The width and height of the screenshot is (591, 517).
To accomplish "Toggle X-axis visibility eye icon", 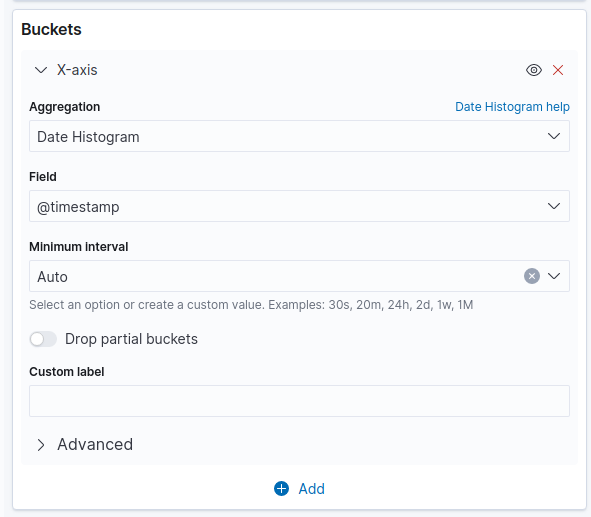I will (534, 70).
